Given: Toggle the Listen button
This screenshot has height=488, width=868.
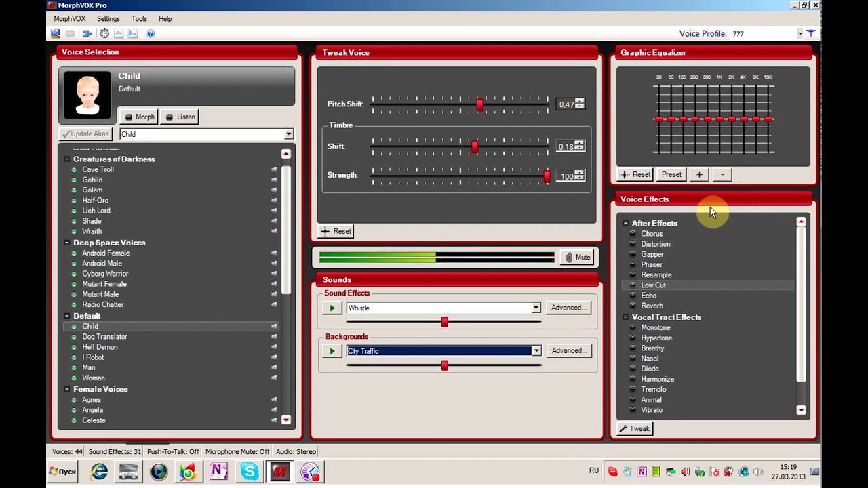Looking at the screenshot, I should click(x=180, y=117).
